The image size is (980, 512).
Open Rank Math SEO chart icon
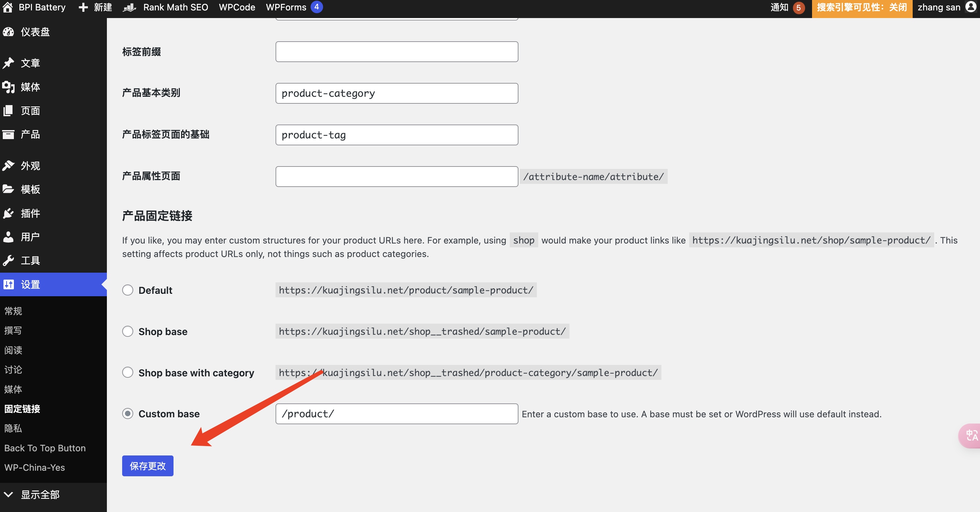pos(129,7)
